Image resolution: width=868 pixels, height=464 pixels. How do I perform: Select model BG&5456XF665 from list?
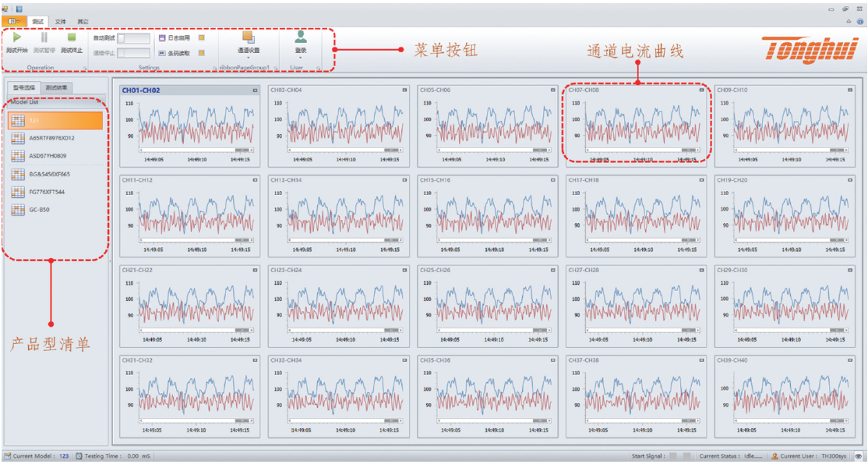pyautogui.click(x=49, y=174)
